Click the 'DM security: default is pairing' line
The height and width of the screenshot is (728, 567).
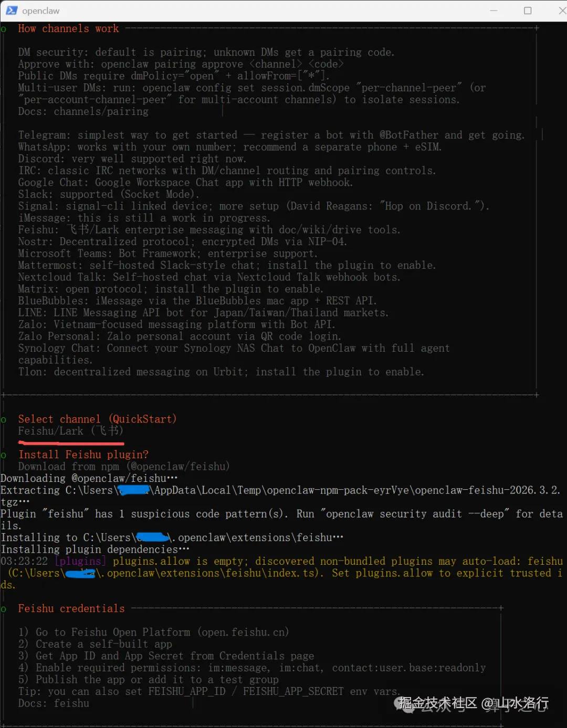[x=206, y=52]
